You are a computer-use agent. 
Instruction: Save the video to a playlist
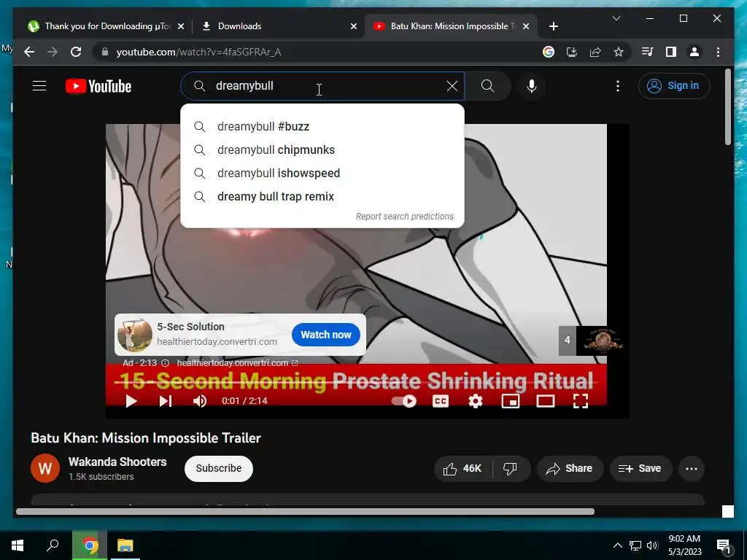click(x=640, y=469)
